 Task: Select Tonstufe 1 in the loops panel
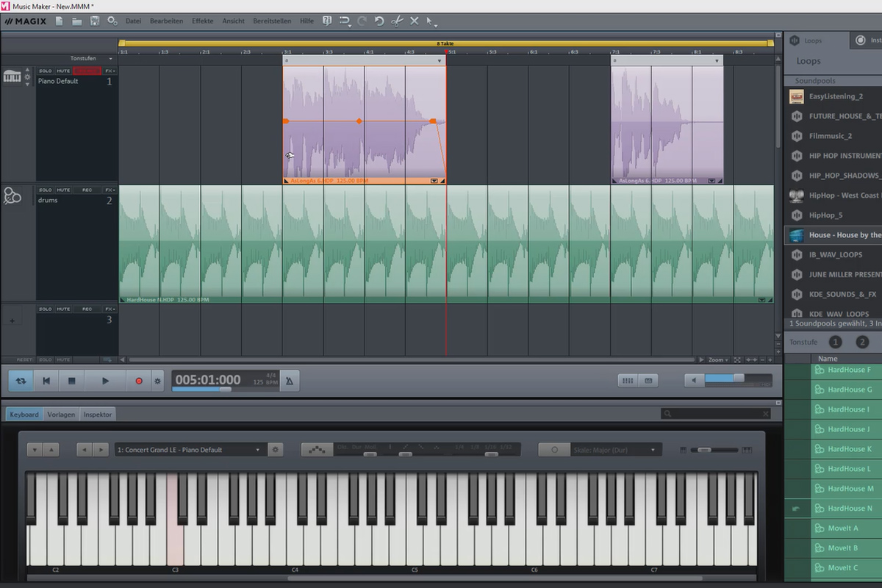[836, 342]
